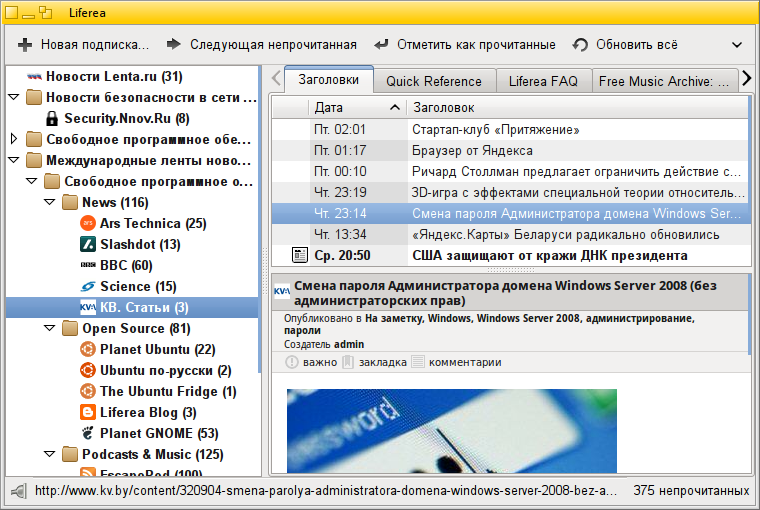The image size is (760, 510).
Task: Click unread item icon for Ср. 20:50
Action: coord(300,255)
